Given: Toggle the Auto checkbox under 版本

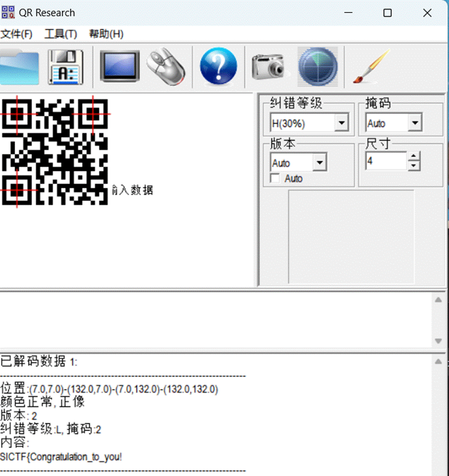Looking at the screenshot, I should coord(275,178).
